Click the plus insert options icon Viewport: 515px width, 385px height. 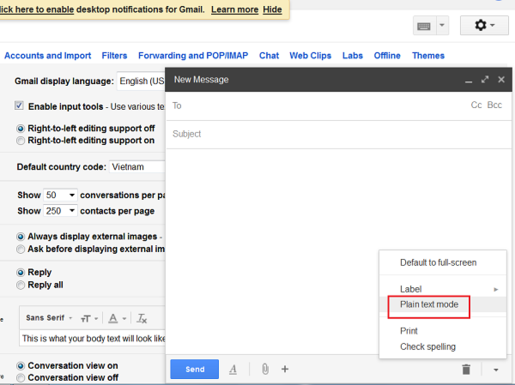pyautogui.click(x=285, y=369)
